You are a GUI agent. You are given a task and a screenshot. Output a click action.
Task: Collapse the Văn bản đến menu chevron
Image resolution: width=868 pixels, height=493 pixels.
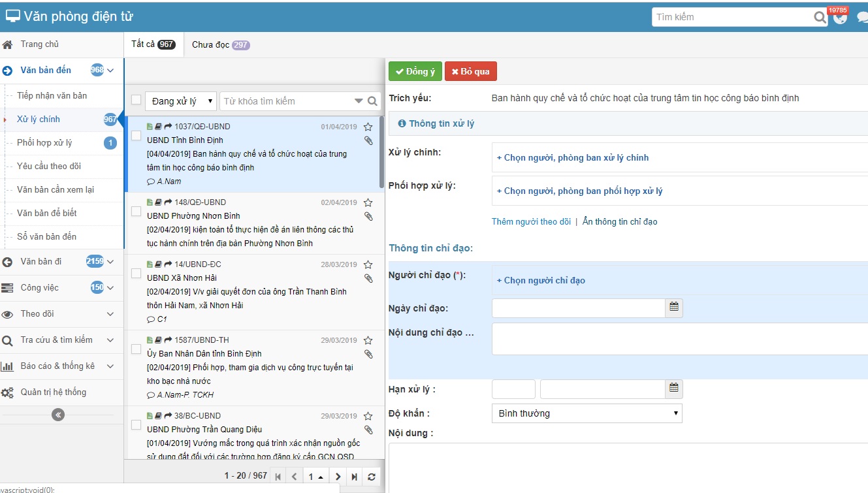pyautogui.click(x=110, y=71)
